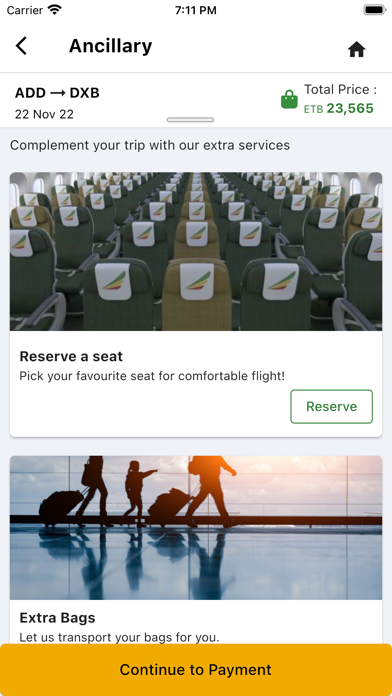Screen dimensions: 392x696
Task: Tap the ETB 23,565 total price
Action: pyautogui.click(x=339, y=108)
